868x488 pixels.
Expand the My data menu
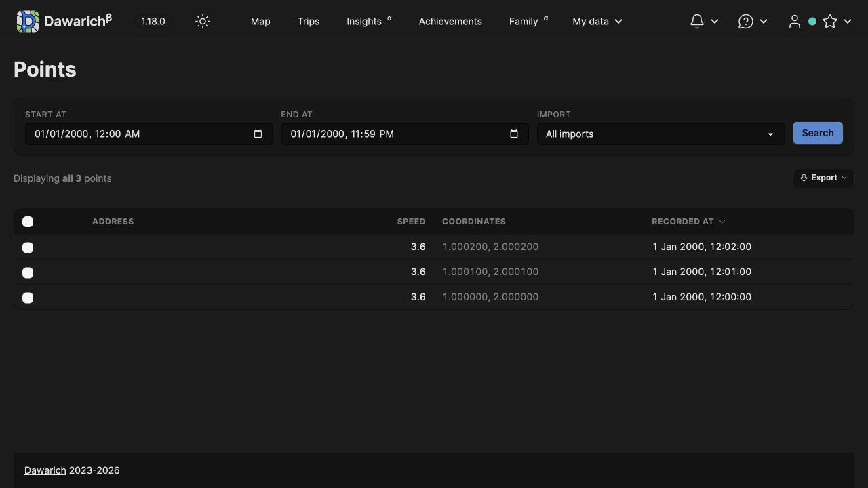pyautogui.click(x=597, y=22)
